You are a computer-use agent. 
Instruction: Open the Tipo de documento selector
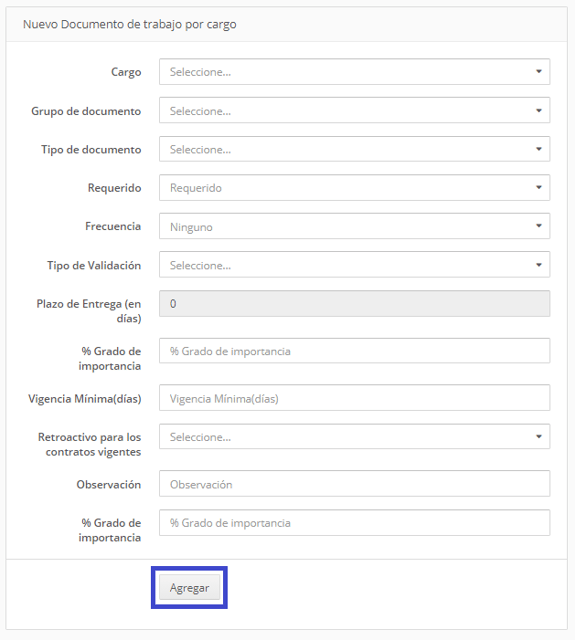pos(354,149)
